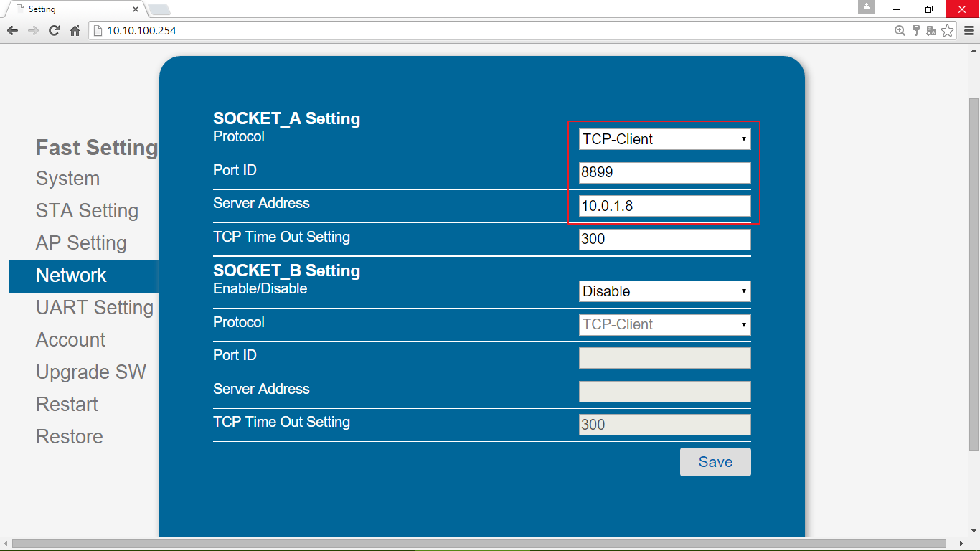Click SOCKET_A TCP Time Out field

(x=665, y=239)
